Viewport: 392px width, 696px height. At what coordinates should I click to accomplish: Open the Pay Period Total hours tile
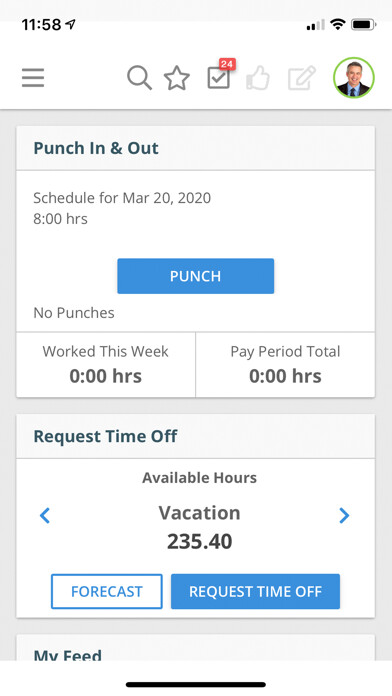[285, 364]
